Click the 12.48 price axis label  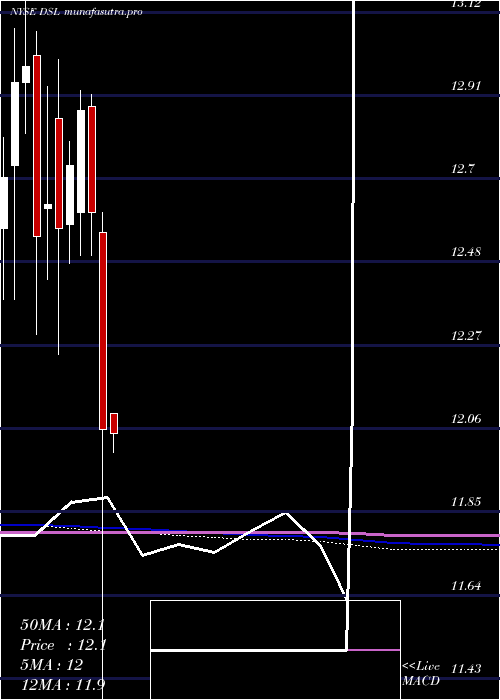pos(467,252)
